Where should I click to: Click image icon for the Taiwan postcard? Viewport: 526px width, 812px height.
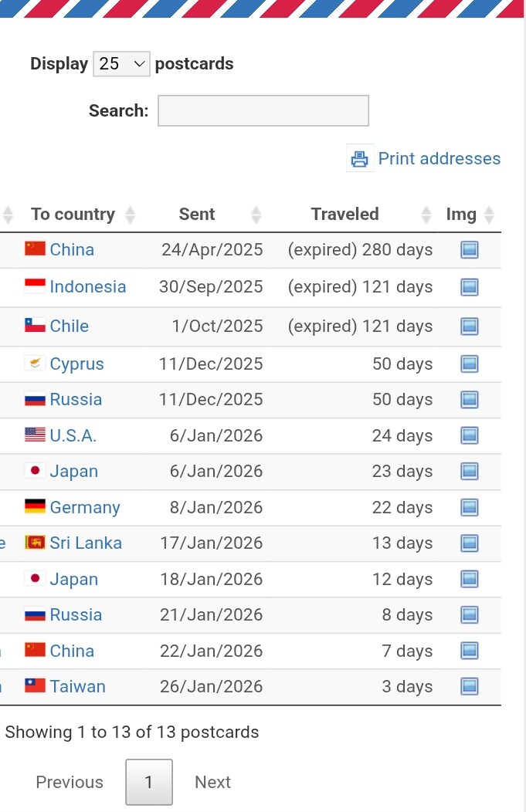469,686
